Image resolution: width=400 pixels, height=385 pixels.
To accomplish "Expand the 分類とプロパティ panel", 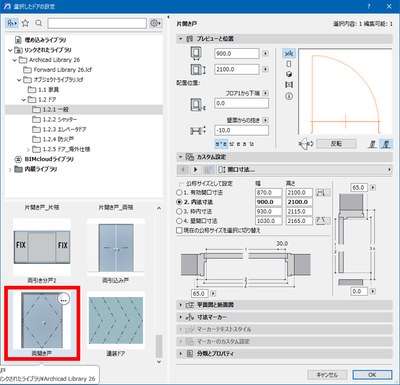I will point(181,354).
